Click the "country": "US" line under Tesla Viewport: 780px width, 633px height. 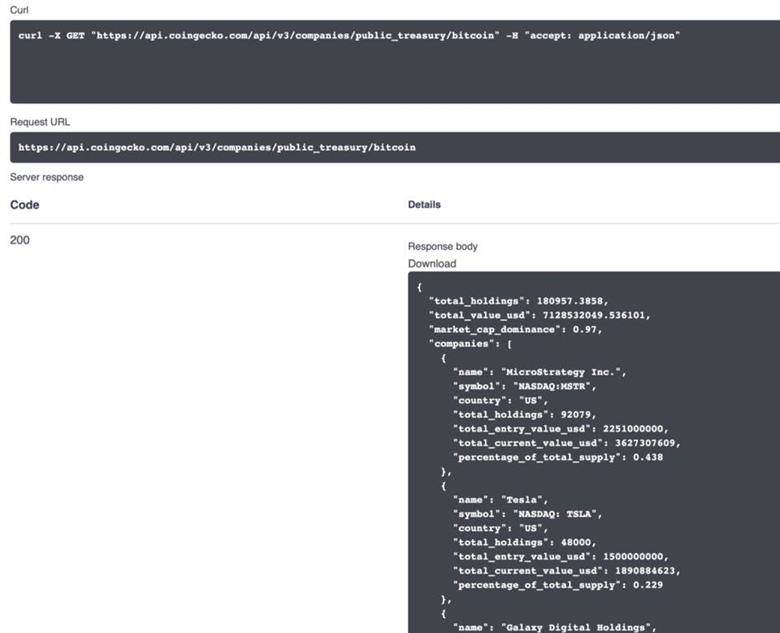pyautogui.click(x=500, y=528)
